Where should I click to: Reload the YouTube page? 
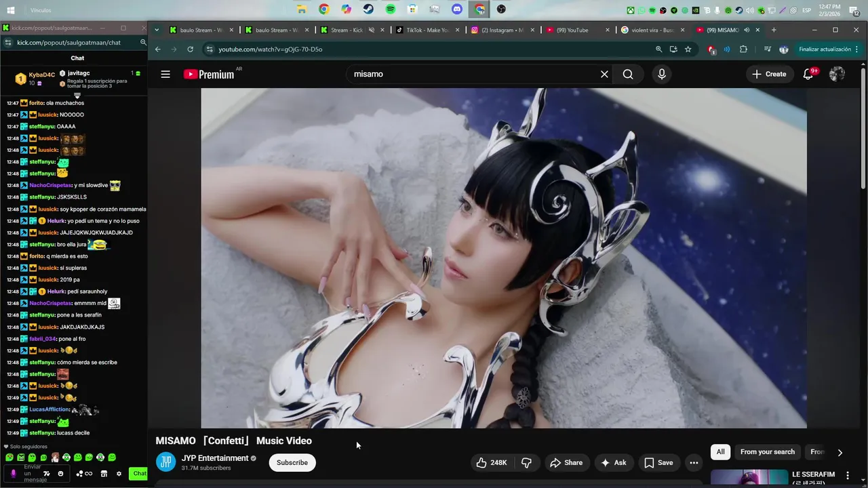(190, 49)
